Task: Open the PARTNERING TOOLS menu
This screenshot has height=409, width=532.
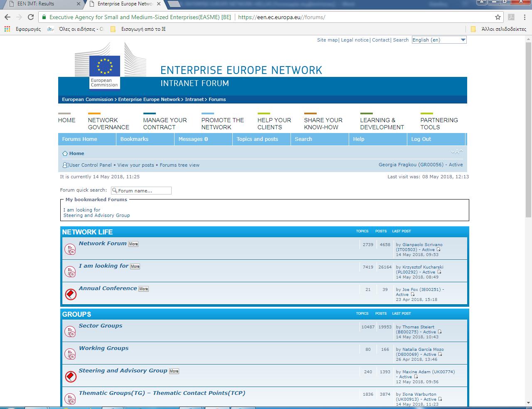Action: pyautogui.click(x=439, y=123)
